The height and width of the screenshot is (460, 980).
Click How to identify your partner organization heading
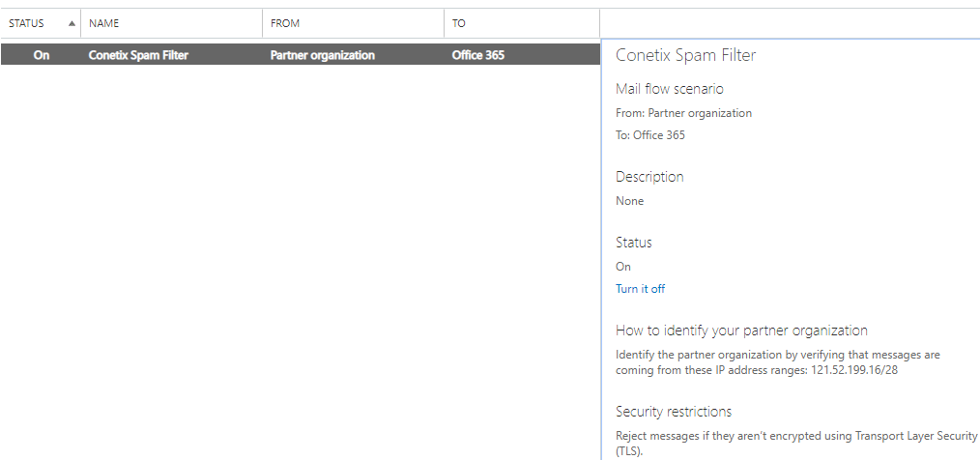pos(741,330)
